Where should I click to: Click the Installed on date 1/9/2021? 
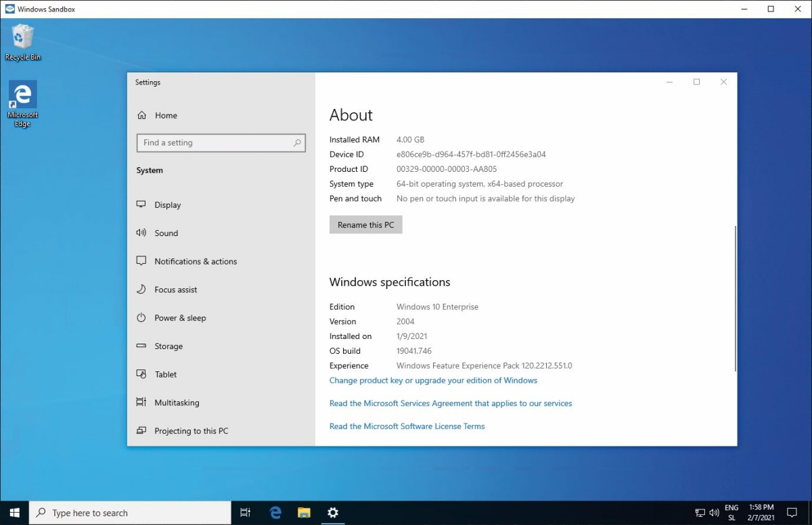(411, 336)
